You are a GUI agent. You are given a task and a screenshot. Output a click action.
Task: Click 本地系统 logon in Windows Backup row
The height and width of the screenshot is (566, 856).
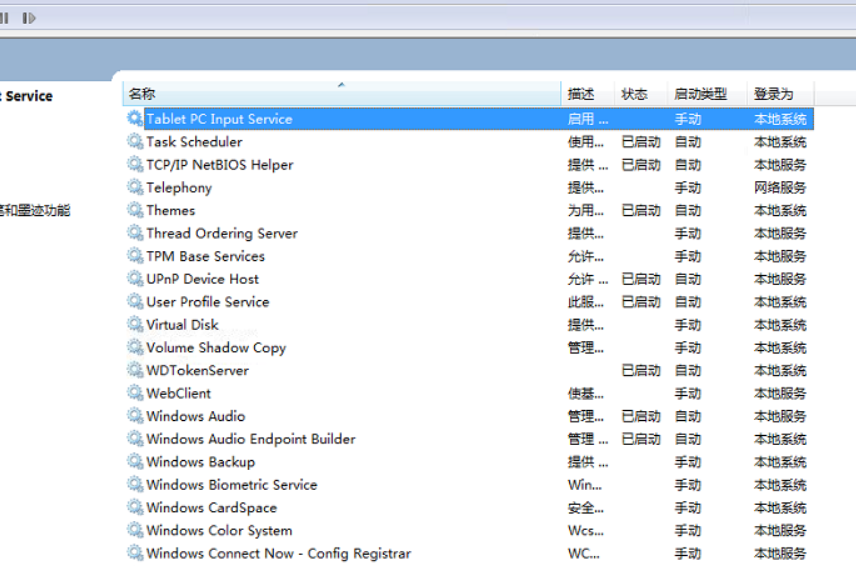coord(780,463)
